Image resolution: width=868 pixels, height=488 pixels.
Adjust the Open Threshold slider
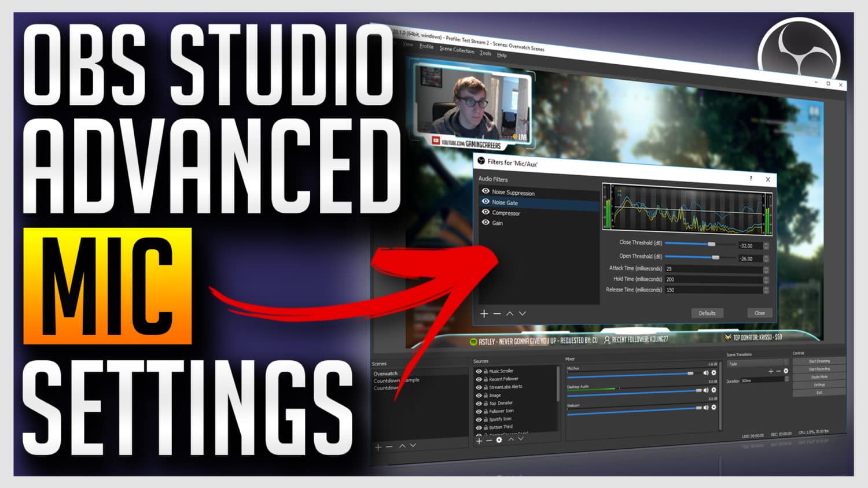[700, 257]
